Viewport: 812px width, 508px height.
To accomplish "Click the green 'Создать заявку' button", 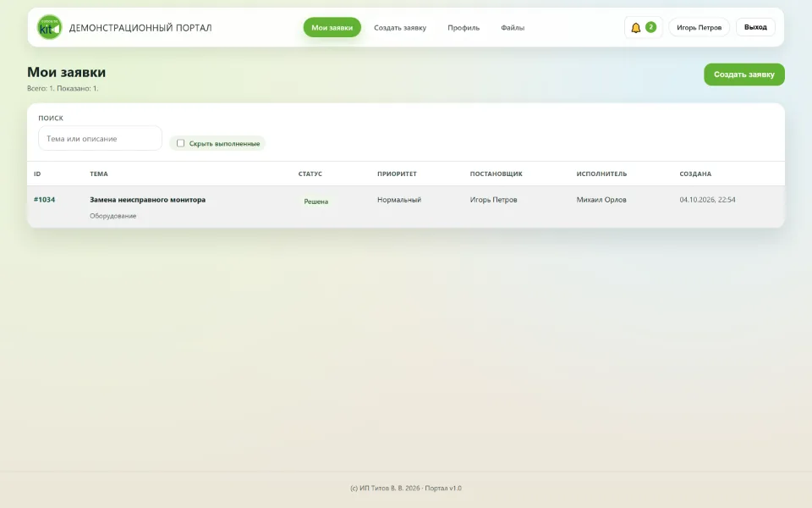I will coord(744,75).
